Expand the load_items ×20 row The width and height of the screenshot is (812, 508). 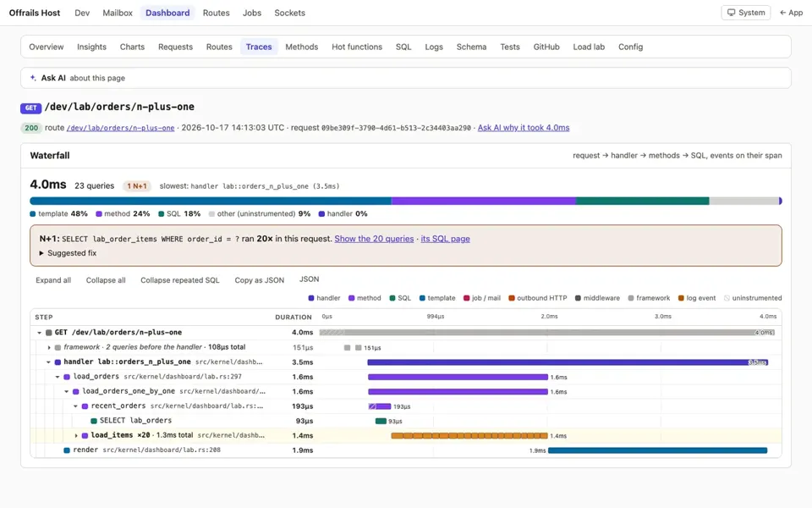pyautogui.click(x=75, y=435)
